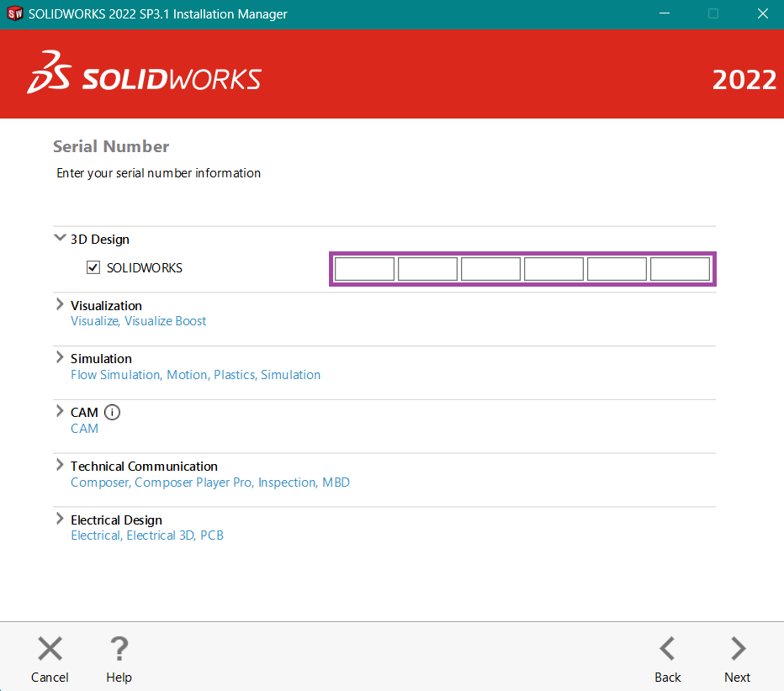
Task: Click the Cancel X icon
Action: click(x=50, y=648)
